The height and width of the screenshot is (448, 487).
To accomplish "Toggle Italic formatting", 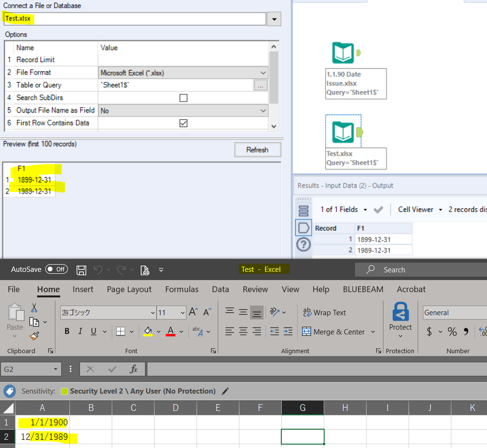I will (x=80, y=331).
